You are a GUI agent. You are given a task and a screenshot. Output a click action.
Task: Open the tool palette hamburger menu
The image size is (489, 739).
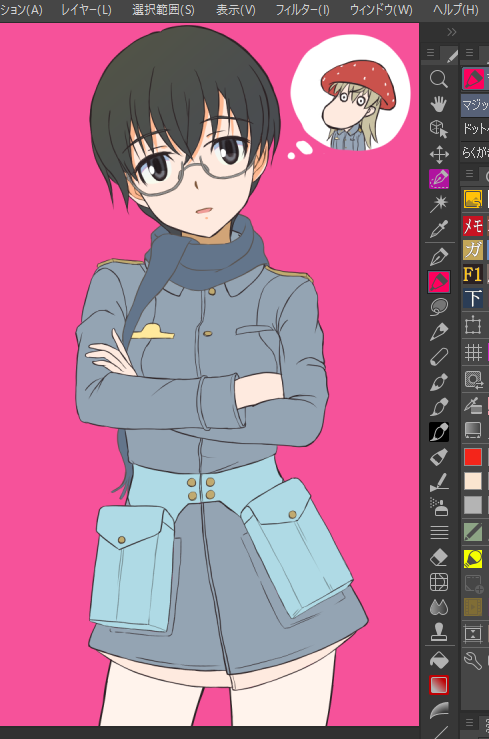[431, 53]
